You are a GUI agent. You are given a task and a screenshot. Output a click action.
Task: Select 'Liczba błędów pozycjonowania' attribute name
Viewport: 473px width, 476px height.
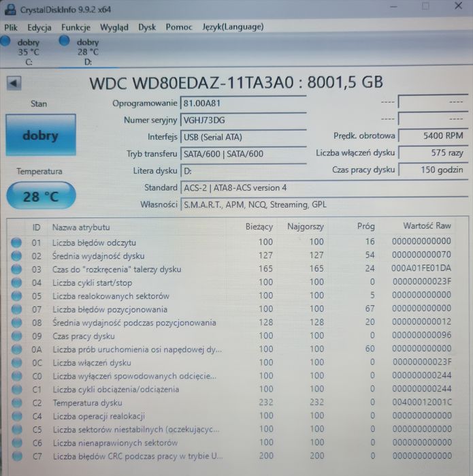click(x=110, y=309)
